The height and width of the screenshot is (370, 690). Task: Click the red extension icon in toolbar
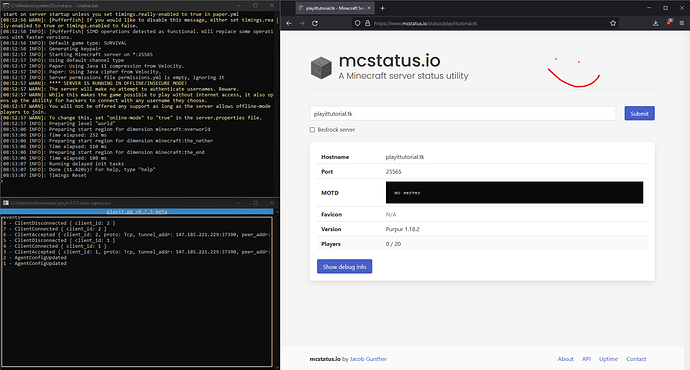pyautogui.click(x=669, y=22)
